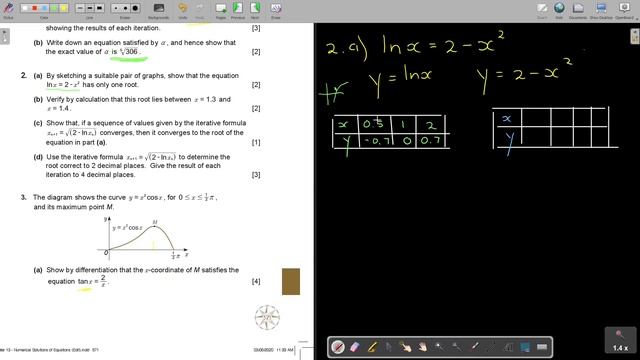640x360 pixels.
Task: Choose the small eraser size
Action: point(116,8)
